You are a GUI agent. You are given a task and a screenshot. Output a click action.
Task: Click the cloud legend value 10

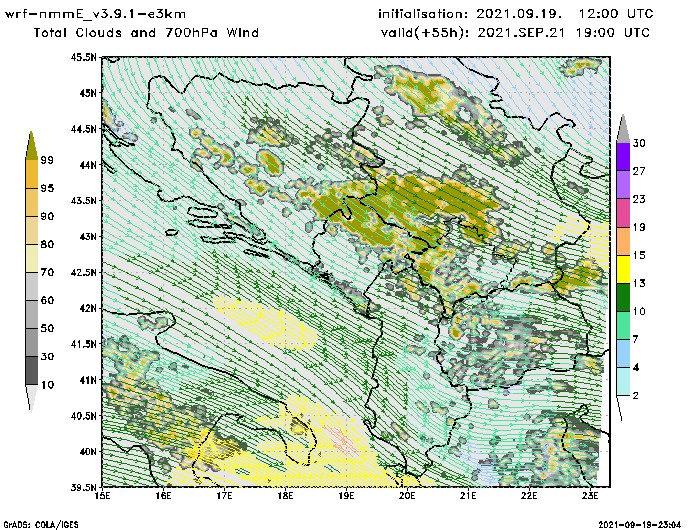[x=47, y=385]
